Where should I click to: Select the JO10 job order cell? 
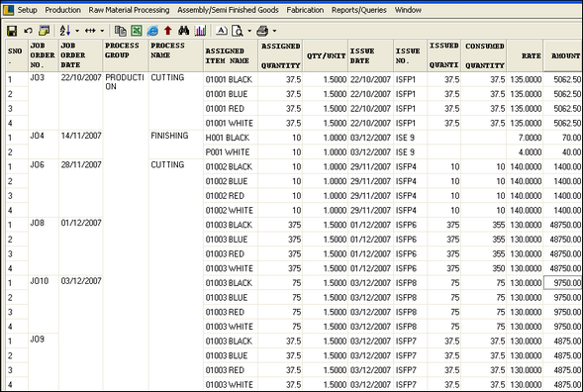[44, 304]
